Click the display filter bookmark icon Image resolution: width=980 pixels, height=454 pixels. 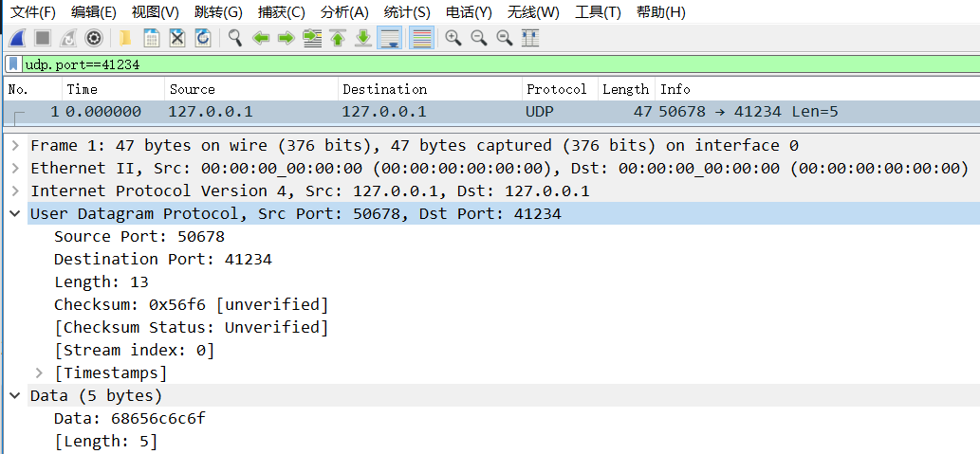pyautogui.click(x=13, y=64)
